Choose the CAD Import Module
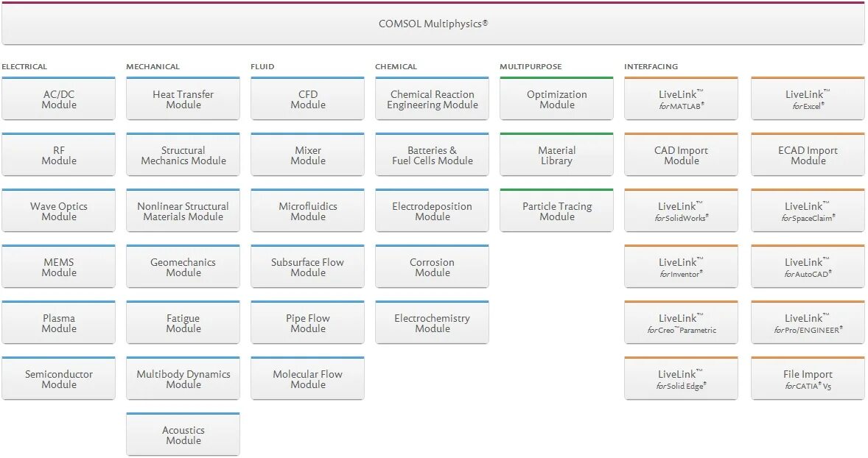Screen dimensions: 868x458 pyautogui.click(x=682, y=155)
